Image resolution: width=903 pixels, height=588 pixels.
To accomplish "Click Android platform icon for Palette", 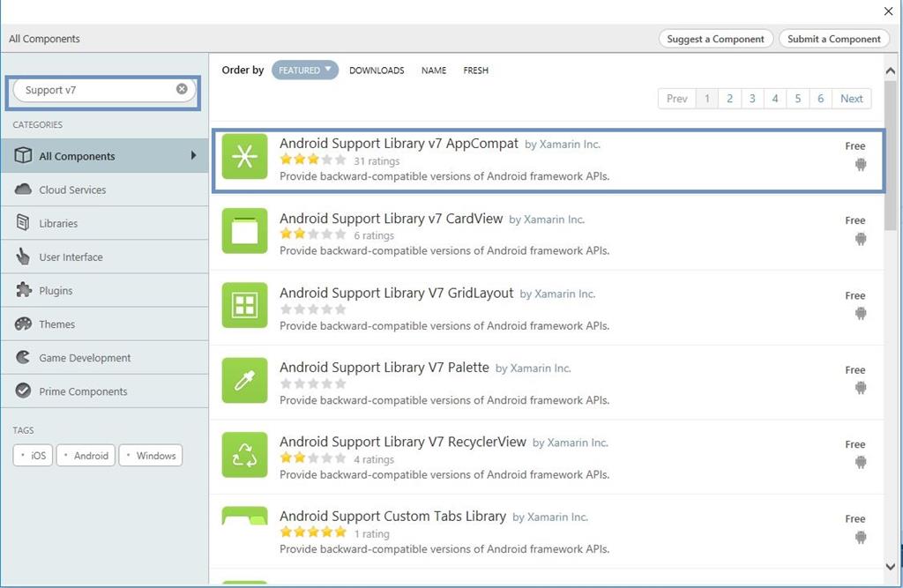I will tap(861, 388).
